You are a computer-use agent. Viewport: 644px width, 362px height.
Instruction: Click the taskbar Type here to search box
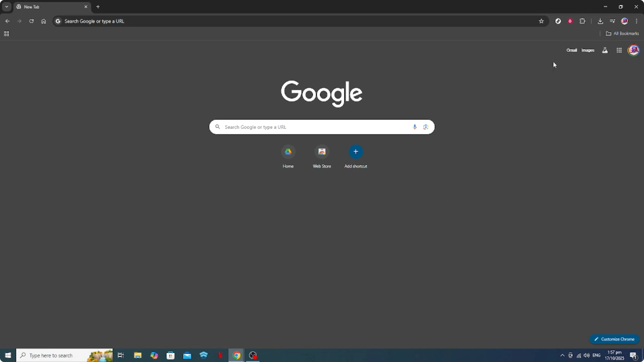tap(65, 355)
